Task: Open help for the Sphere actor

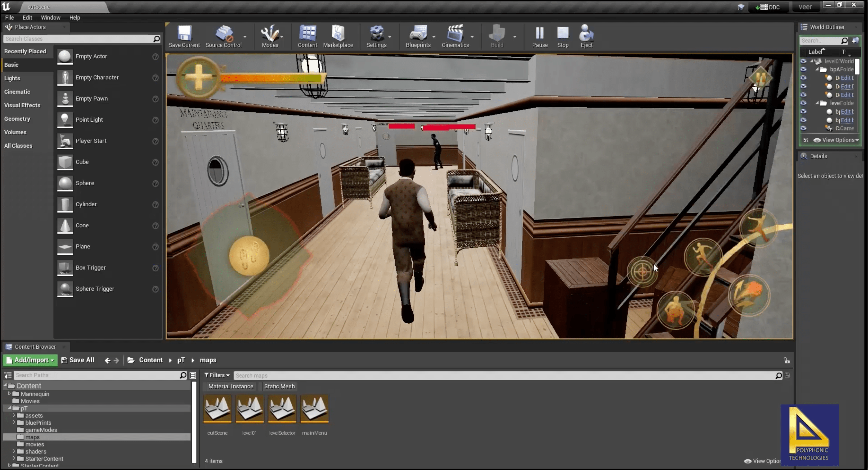Action: click(155, 184)
